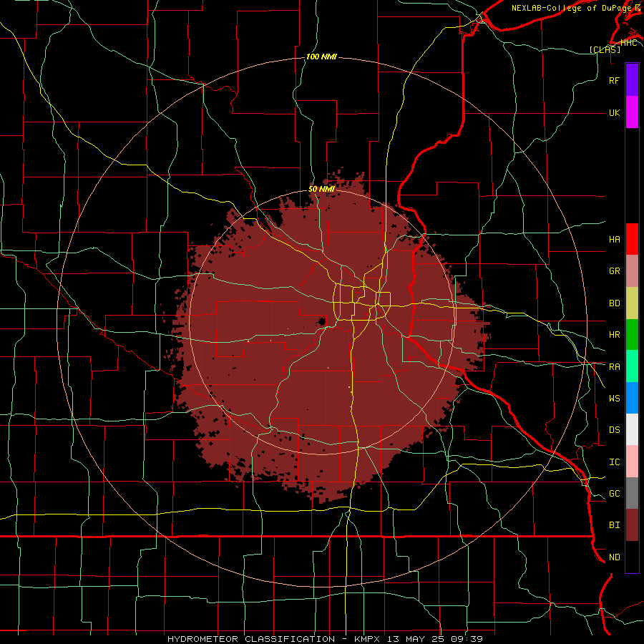Click the 'GR' legend label

click(614, 271)
